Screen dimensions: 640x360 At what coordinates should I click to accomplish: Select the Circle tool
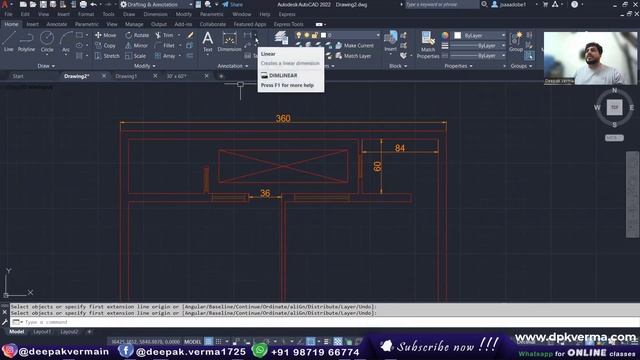(47, 42)
